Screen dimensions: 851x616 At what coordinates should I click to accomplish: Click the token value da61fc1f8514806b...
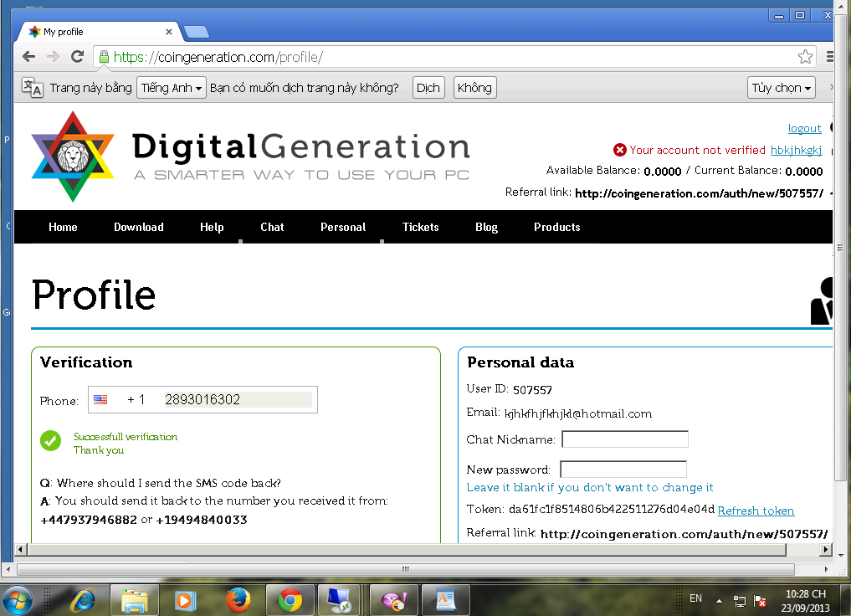click(612, 509)
